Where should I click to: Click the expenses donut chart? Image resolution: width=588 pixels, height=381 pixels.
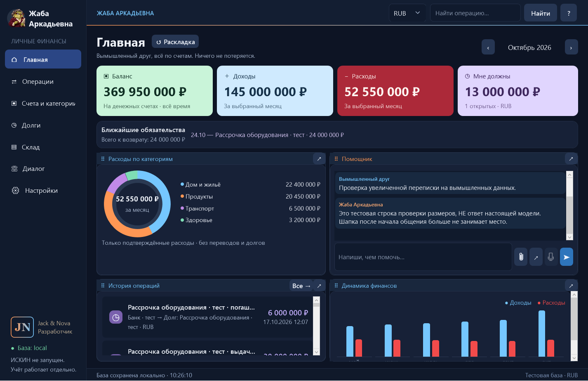(137, 204)
